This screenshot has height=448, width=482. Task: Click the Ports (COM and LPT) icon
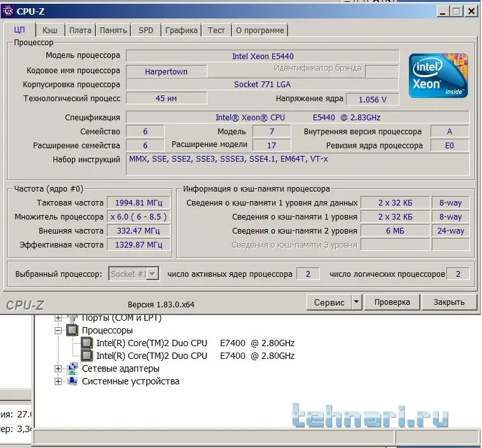tap(72, 318)
